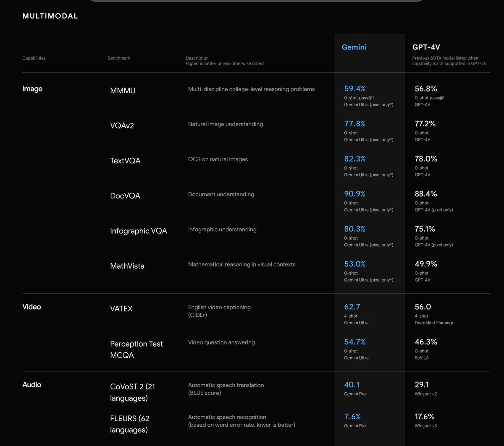Click the Mathematical reasoning in visual contexts description
This screenshot has height=446, width=504.
coord(242,265)
